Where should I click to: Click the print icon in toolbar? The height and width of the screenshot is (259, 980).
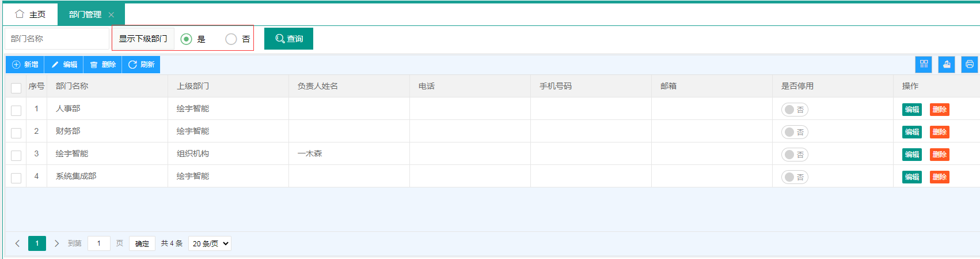click(970, 65)
